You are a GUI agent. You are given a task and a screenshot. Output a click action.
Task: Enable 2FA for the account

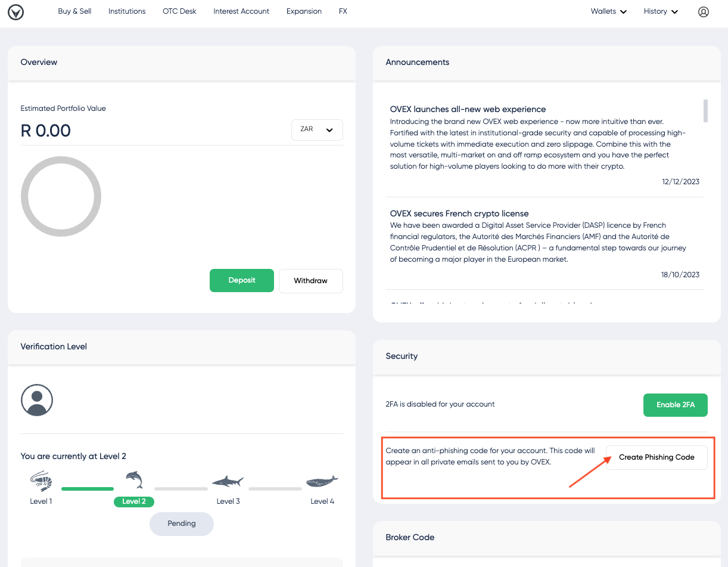(676, 405)
